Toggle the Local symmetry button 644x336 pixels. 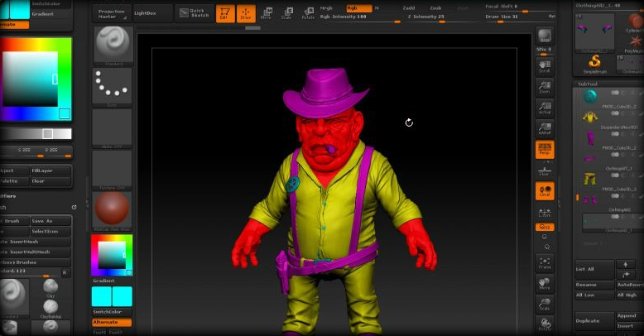(545, 191)
